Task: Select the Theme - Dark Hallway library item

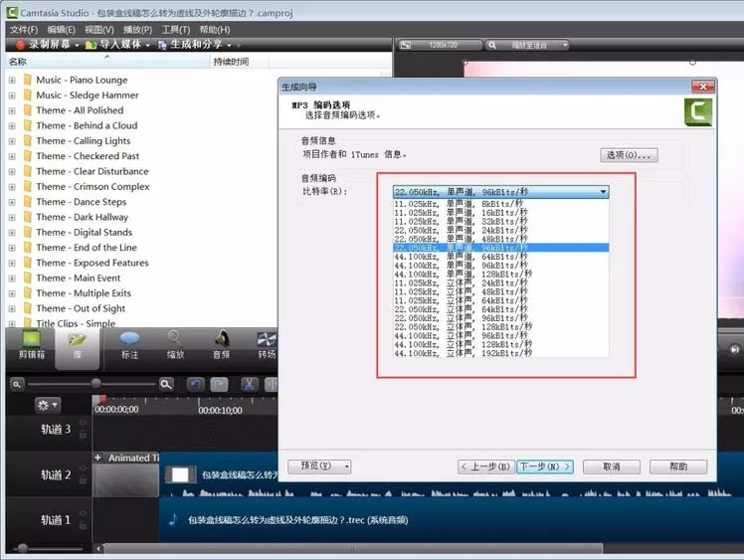Action: coord(83,218)
